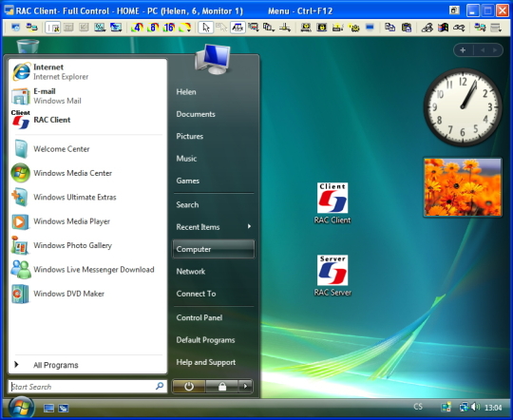Open Windows Ultimate Extras
The image size is (513, 420).
(87, 197)
